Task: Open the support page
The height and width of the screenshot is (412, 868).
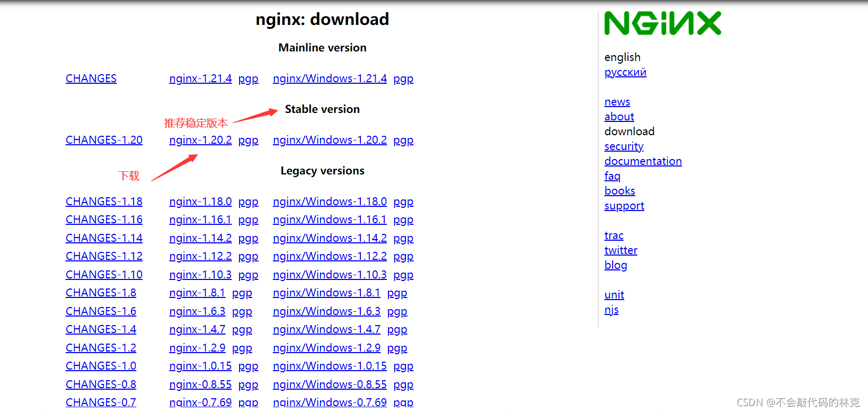Action: coord(624,206)
